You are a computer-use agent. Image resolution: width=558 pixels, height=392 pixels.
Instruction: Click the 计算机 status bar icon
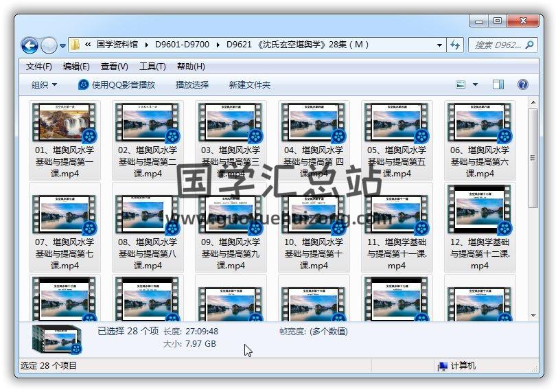click(x=442, y=366)
